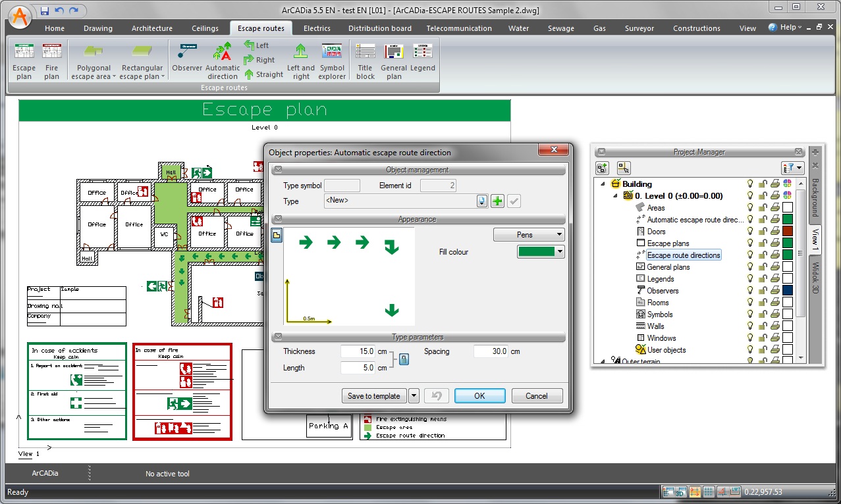Toggle visibility bulb for Doors layer

pos(749,232)
